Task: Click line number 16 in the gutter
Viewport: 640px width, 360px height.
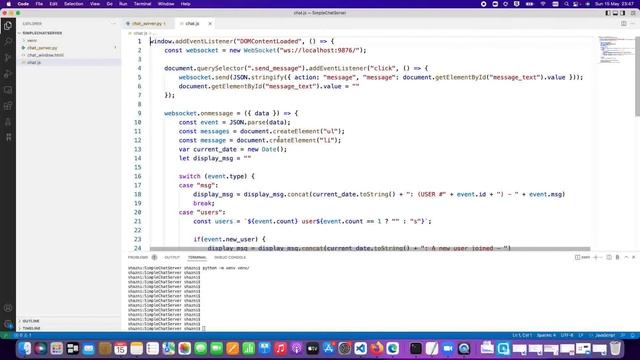Action: pos(138,176)
